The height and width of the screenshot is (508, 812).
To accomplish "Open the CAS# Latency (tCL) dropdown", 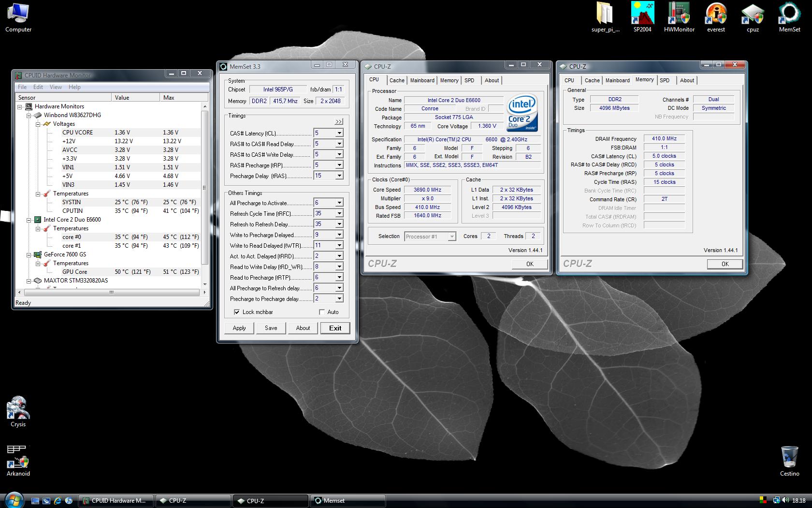I will click(x=339, y=133).
